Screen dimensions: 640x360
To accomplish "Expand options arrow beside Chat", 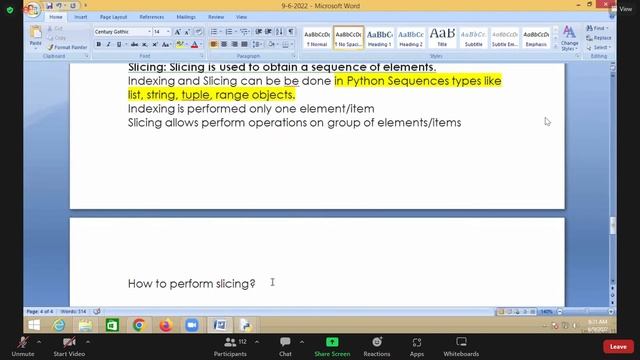I will click(x=302, y=342).
